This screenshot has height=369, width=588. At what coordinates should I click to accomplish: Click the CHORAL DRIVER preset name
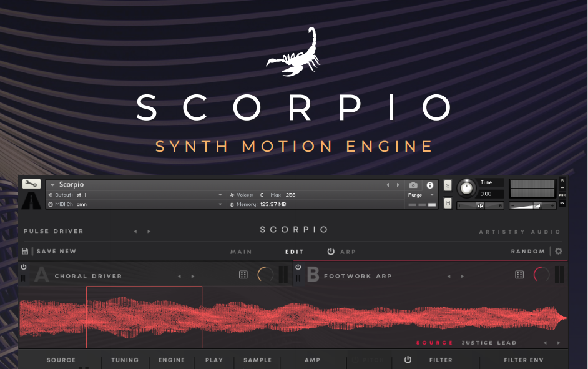88,276
